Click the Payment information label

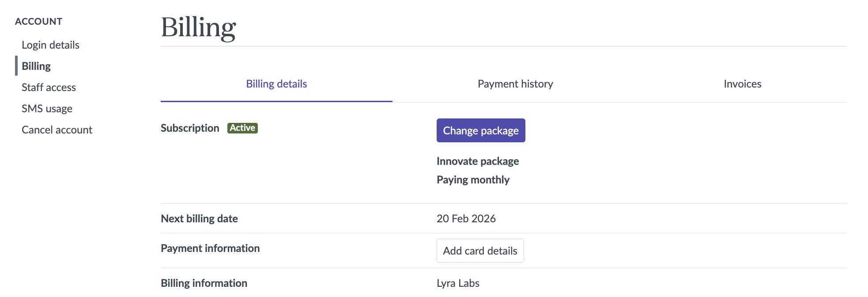point(210,248)
